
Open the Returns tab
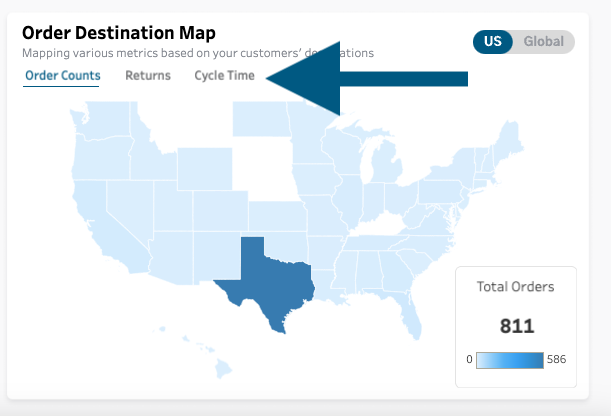point(147,76)
